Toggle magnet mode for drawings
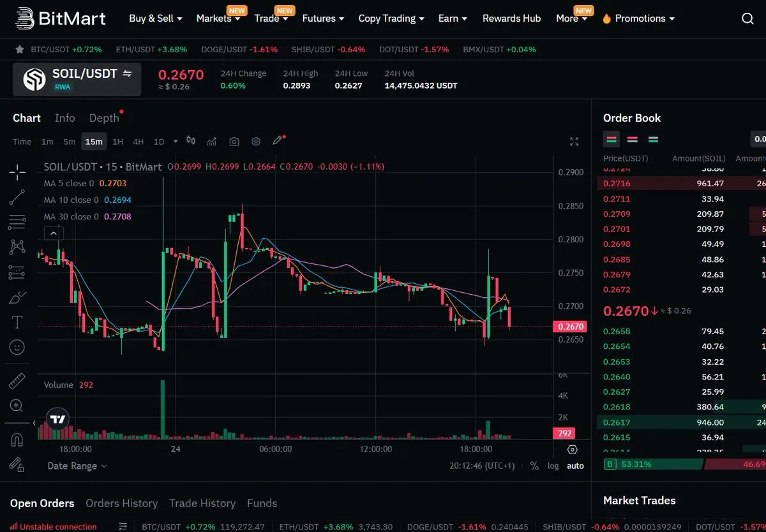 coord(17,440)
